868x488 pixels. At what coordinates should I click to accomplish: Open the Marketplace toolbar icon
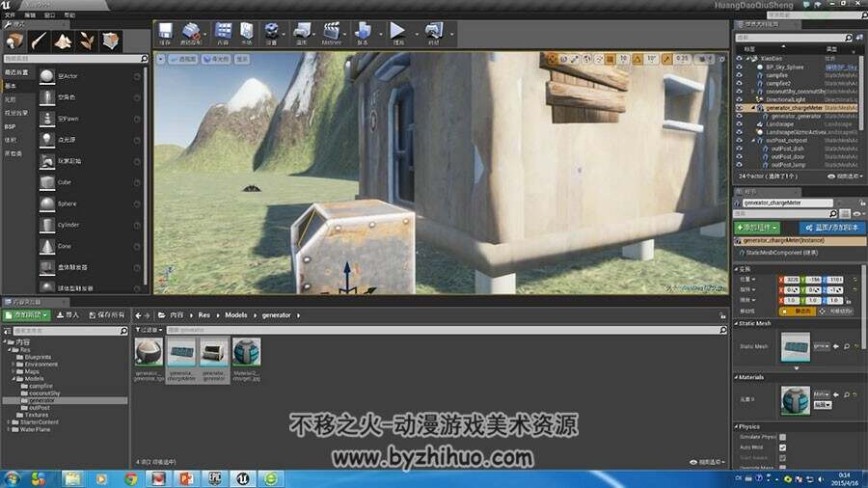click(x=247, y=33)
